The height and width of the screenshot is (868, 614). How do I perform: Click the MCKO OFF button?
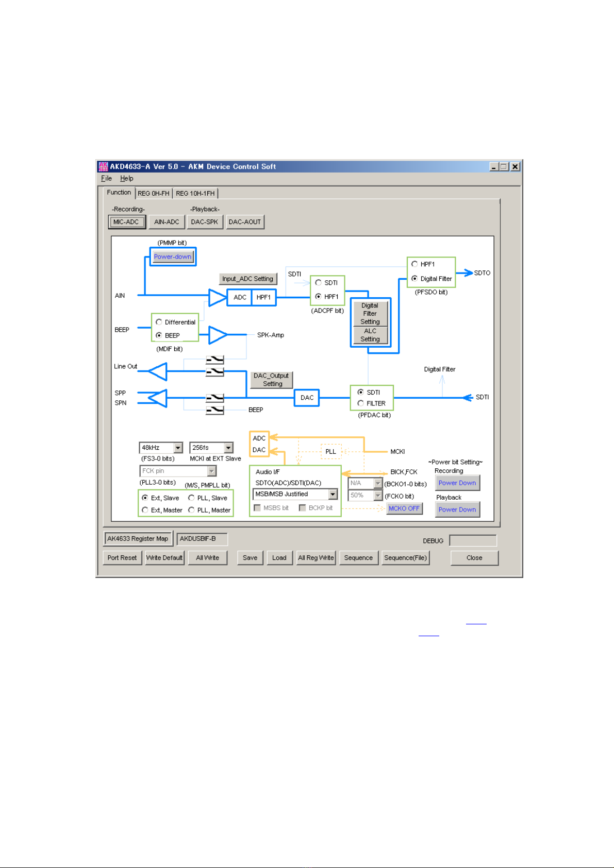[404, 508]
